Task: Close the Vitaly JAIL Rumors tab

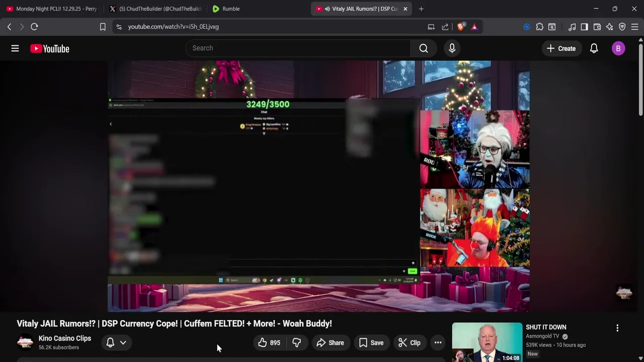Action: (405, 9)
